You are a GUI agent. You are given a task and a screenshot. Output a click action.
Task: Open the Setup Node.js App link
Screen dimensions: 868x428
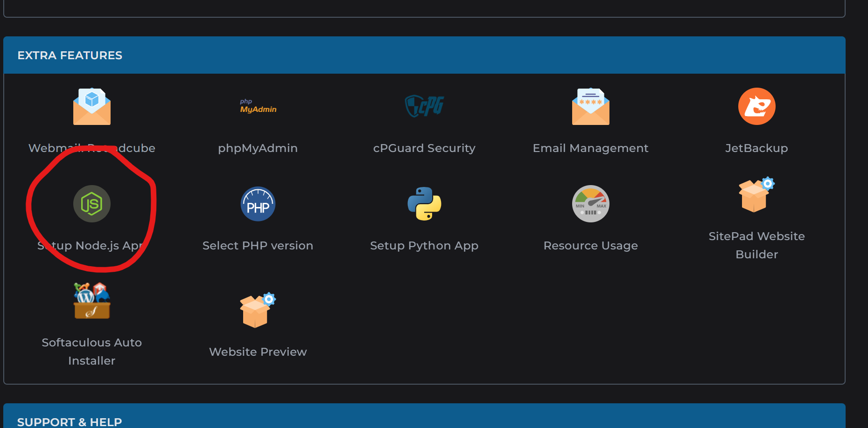[x=91, y=246]
